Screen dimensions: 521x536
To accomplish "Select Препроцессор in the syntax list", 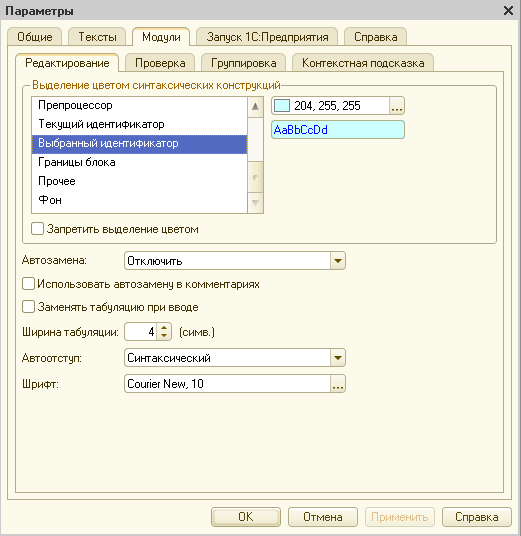I will pyautogui.click(x=139, y=105).
